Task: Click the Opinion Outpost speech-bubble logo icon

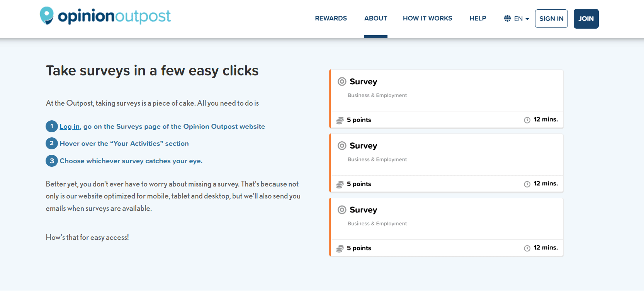Action: pos(47,15)
